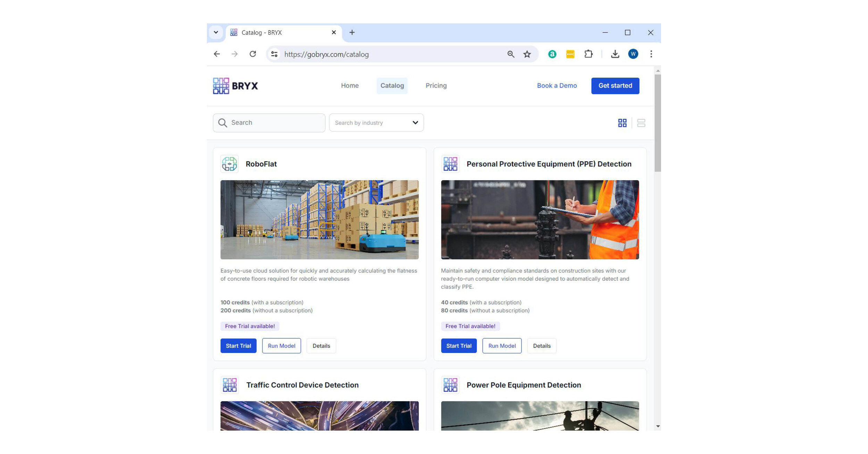Open Details for PPE Detection
The height and width of the screenshot is (454, 868).
coord(542,345)
